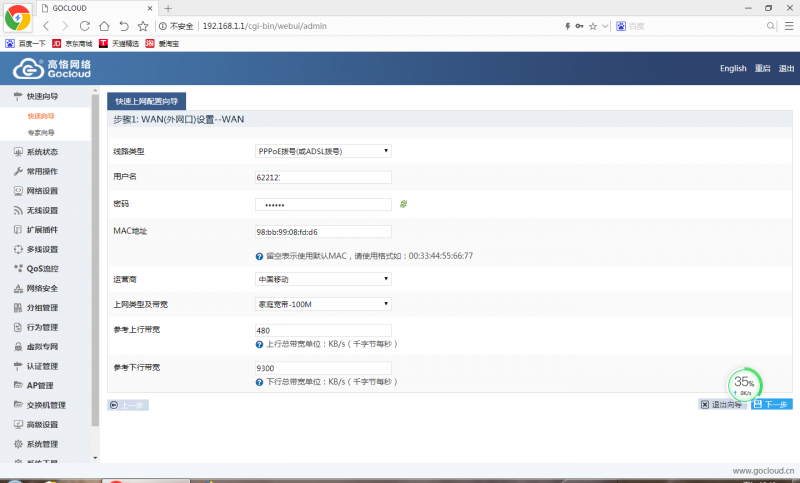Click the browser forward arrow

point(65,26)
